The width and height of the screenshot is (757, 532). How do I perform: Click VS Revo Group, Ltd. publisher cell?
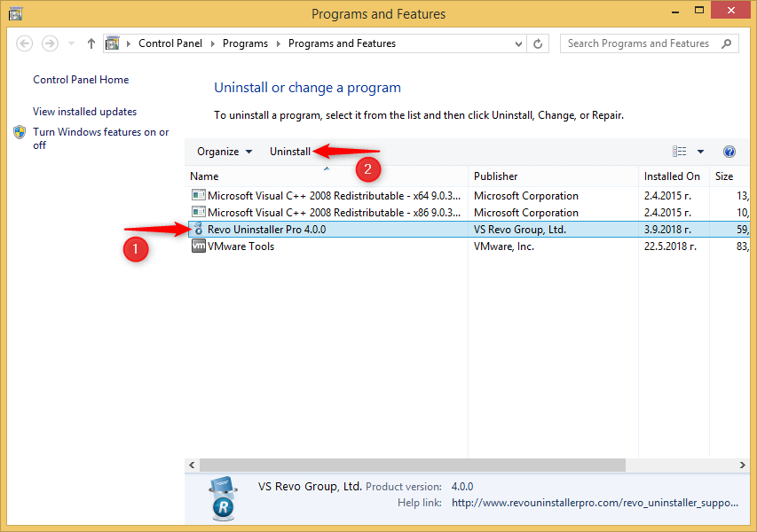[x=520, y=230]
